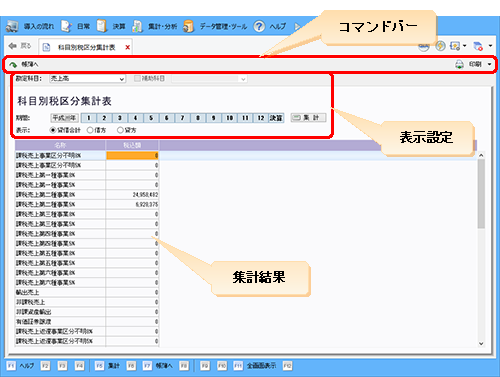Select month 5 in the period bar
The height and width of the screenshot is (377, 500).
(151, 118)
